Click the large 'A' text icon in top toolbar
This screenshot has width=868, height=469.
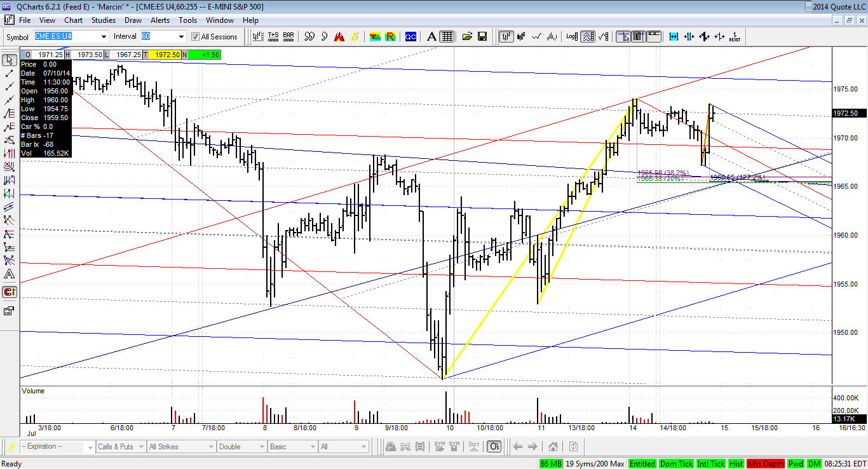coord(431,36)
